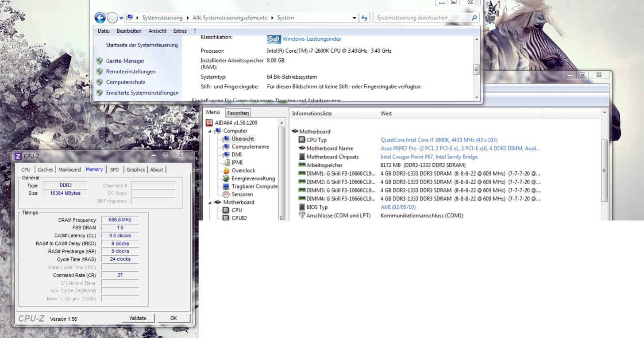Expand the Systemsteuerung breadcrumb arrow

[188, 18]
